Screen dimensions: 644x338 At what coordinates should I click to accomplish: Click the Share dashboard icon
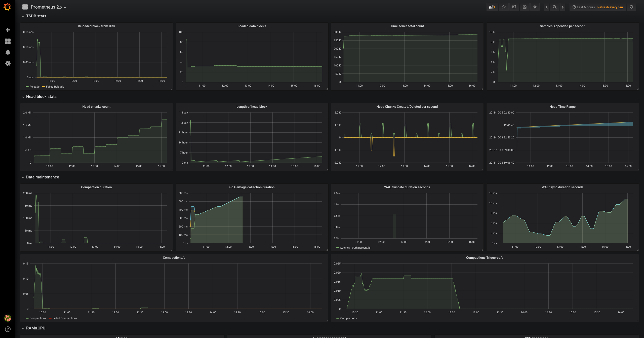pos(514,7)
